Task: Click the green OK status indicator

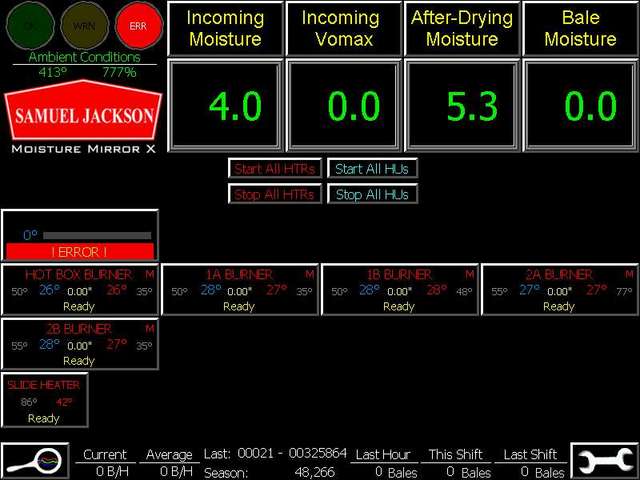Action: tap(28, 26)
